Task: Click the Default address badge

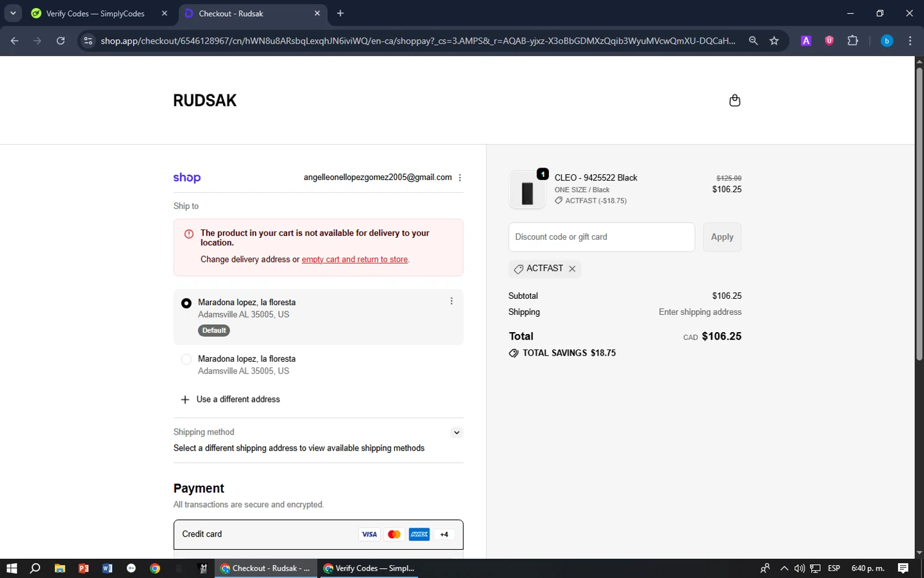Action: pos(214,330)
